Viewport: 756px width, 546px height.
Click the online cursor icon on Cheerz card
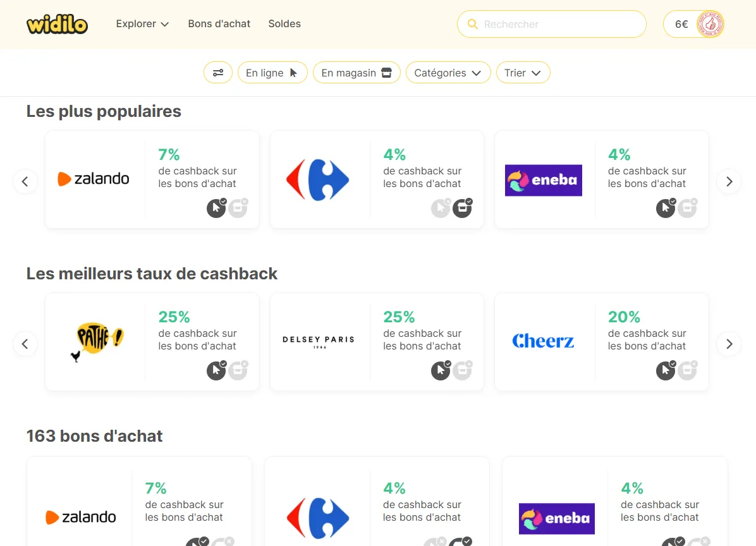tap(666, 370)
